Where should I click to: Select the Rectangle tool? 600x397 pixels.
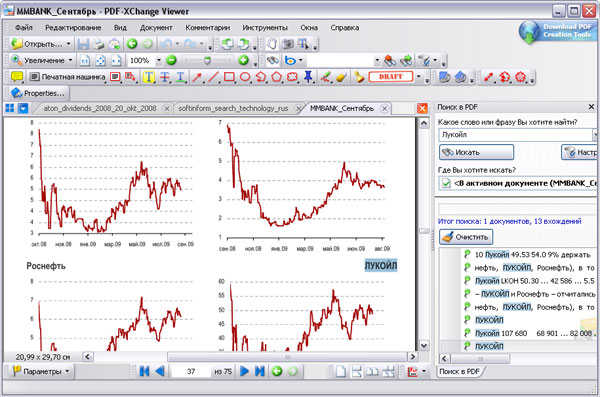coord(229,77)
